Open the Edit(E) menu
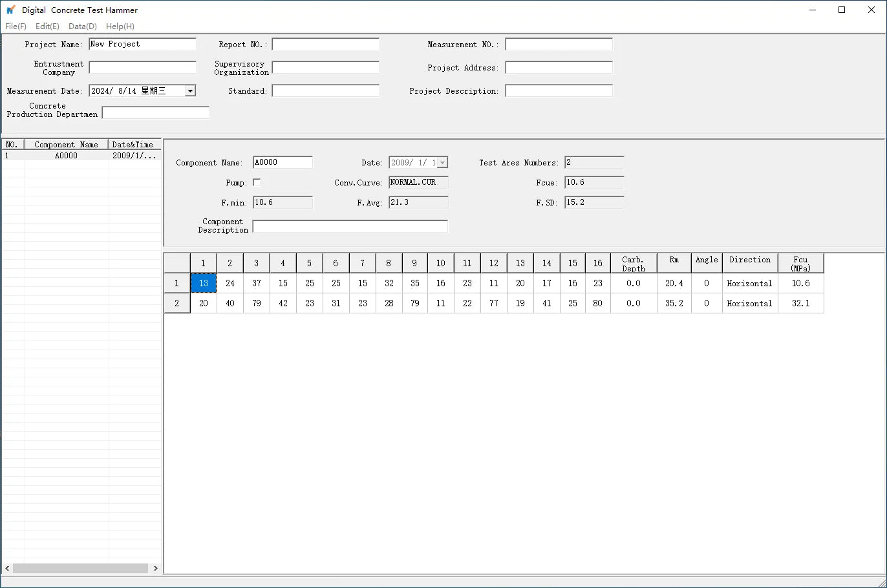The width and height of the screenshot is (887, 588). coord(47,26)
